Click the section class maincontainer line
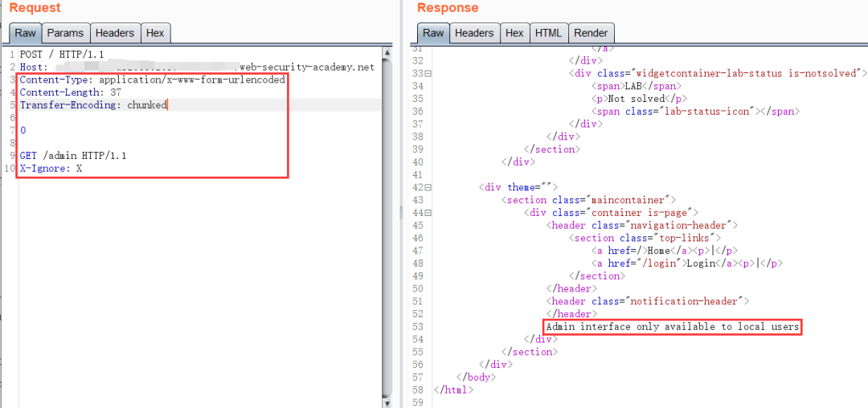This screenshot has height=408, width=868. [x=588, y=200]
